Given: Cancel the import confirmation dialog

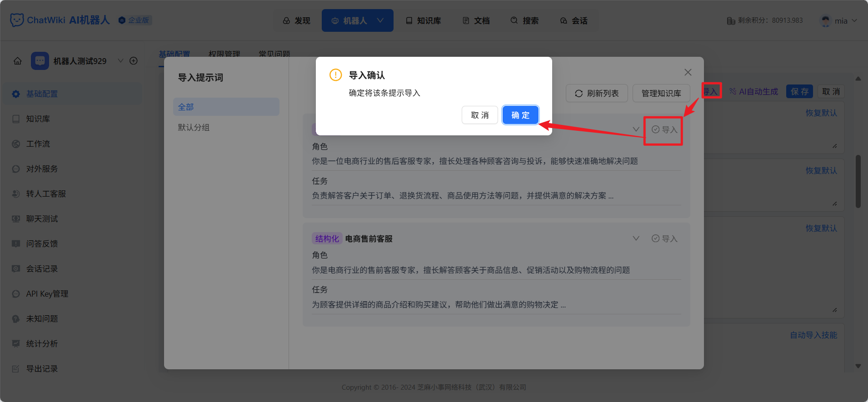Looking at the screenshot, I should [480, 115].
